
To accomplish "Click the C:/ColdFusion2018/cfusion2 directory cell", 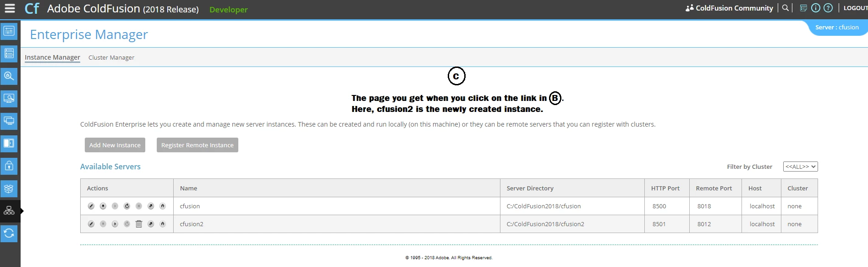I will coord(572,224).
